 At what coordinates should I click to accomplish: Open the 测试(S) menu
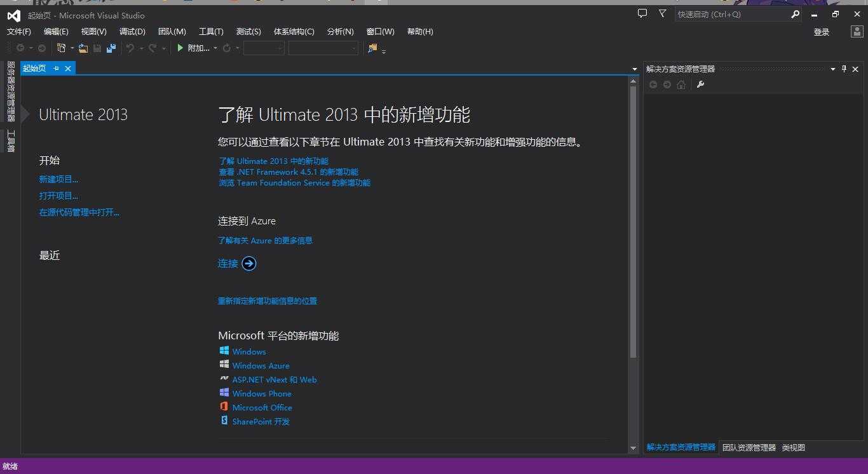(x=248, y=31)
